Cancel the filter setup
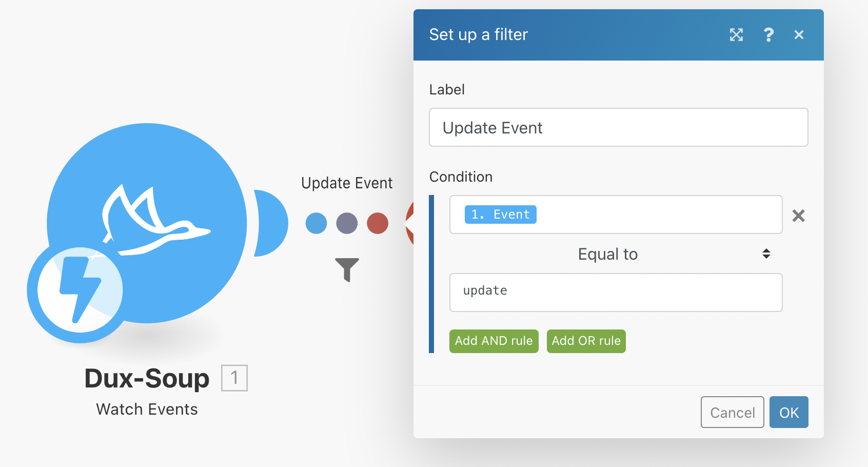Viewport: 868px width, 467px height. point(732,412)
